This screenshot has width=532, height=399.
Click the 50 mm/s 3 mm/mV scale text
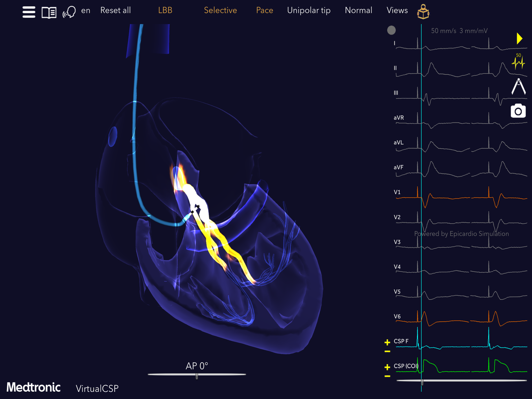(459, 31)
